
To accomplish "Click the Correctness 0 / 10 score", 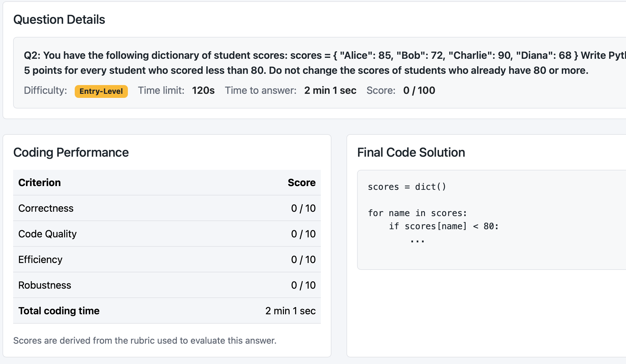I will [303, 208].
